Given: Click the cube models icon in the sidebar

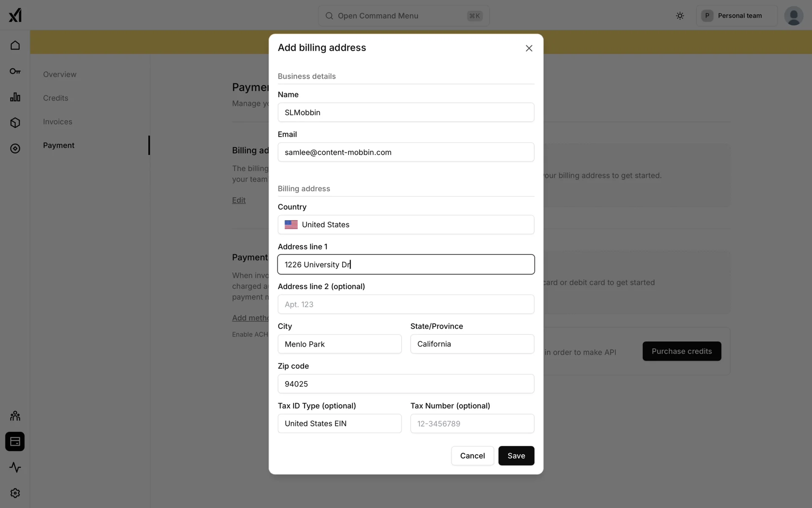Looking at the screenshot, I should click(15, 123).
